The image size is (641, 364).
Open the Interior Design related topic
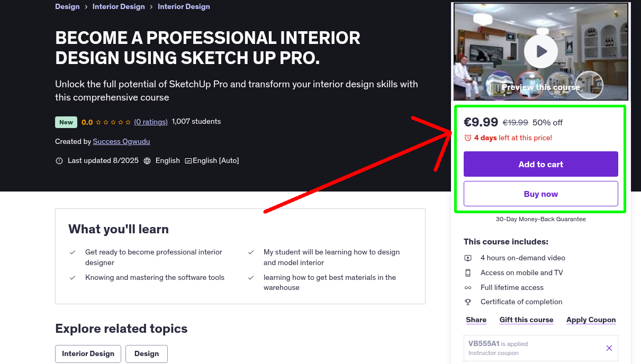pos(88,353)
